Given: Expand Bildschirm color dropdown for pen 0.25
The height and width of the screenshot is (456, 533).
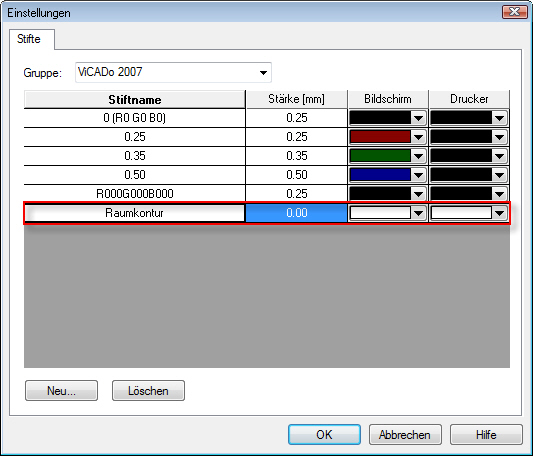Looking at the screenshot, I should click(418, 137).
